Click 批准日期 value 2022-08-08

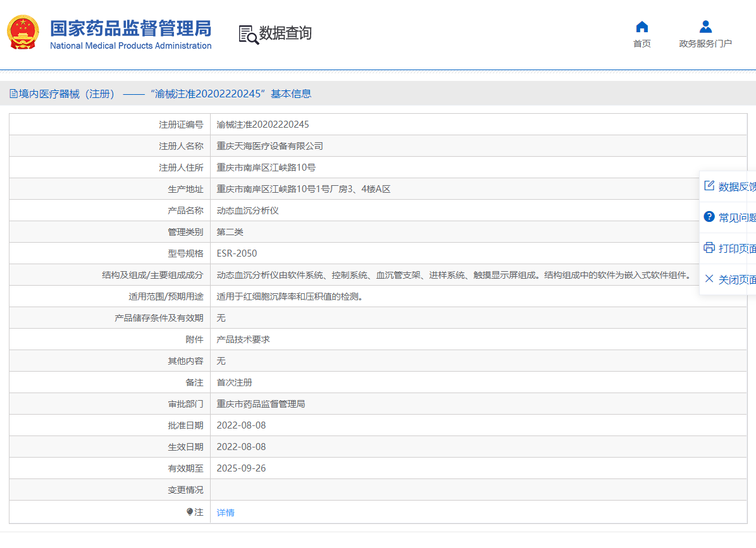[x=241, y=425]
